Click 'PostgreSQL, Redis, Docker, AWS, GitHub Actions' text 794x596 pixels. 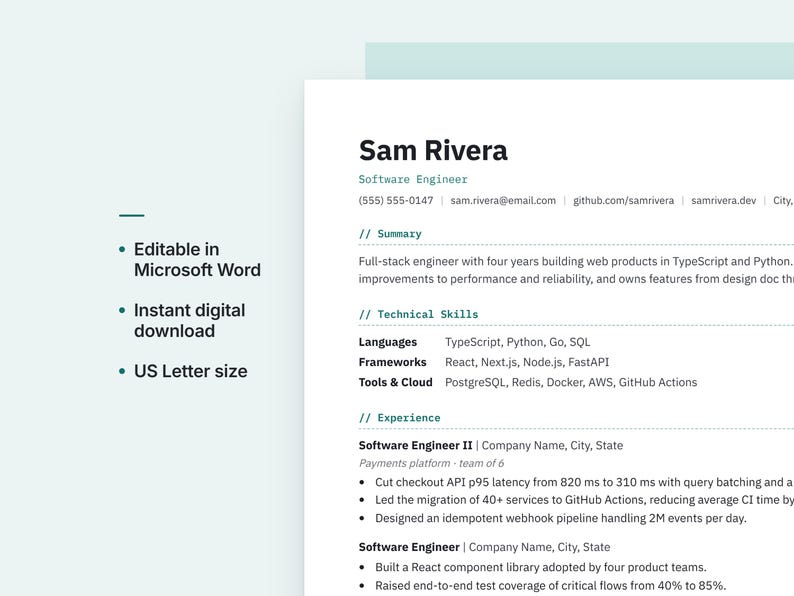coord(571,382)
